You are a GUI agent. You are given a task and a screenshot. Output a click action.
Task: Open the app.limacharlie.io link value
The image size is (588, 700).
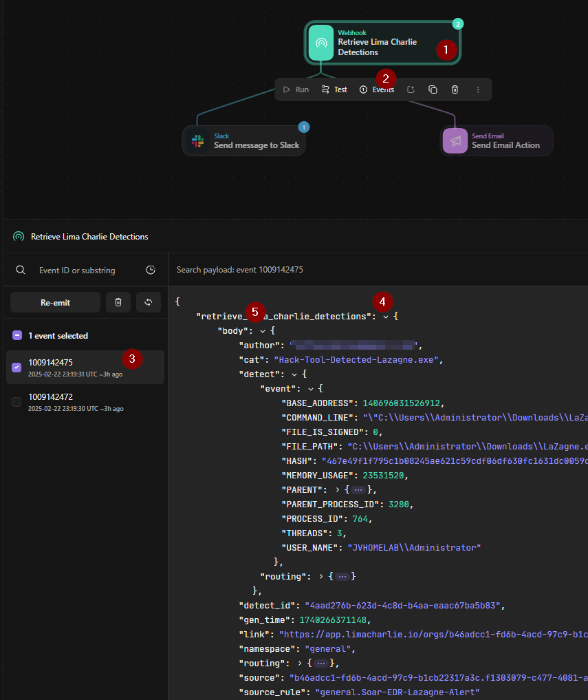point(433,635)
